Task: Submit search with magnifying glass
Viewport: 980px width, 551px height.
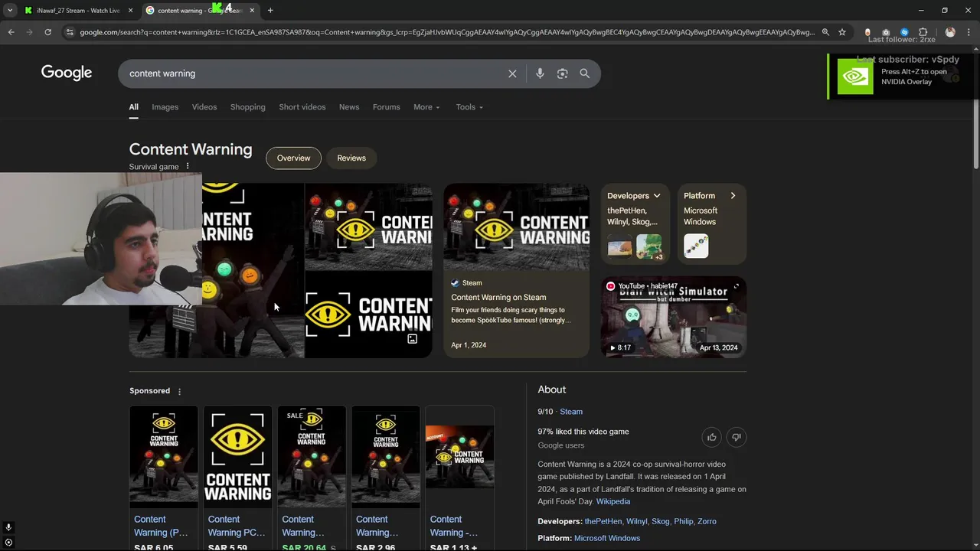Action: point(585,73)
